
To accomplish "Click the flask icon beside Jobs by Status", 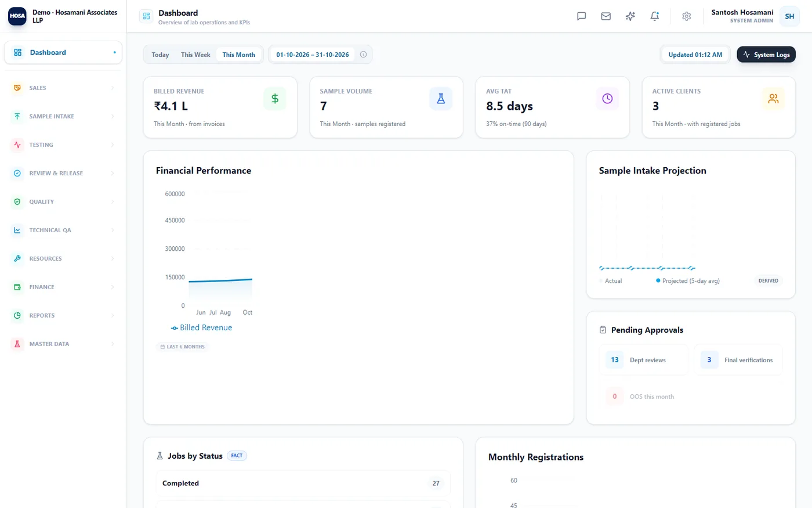I will tap(159, 456).
